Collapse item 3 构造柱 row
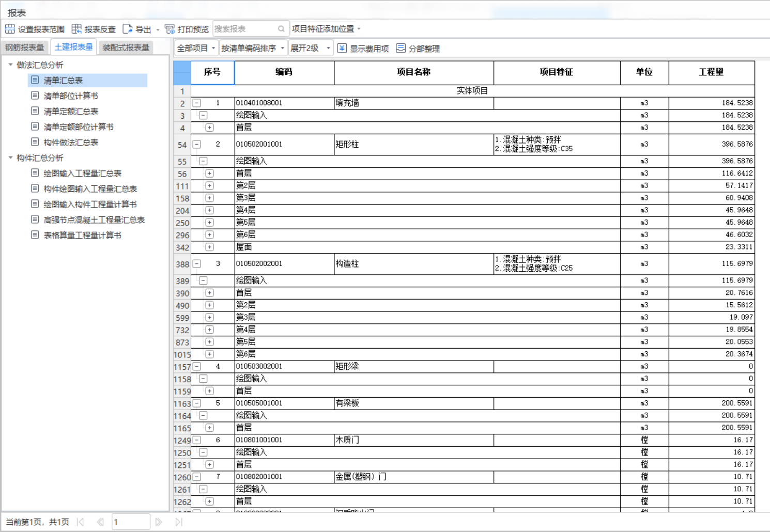Viewport: 770px width, 532px height. click(x=197, y=263)
